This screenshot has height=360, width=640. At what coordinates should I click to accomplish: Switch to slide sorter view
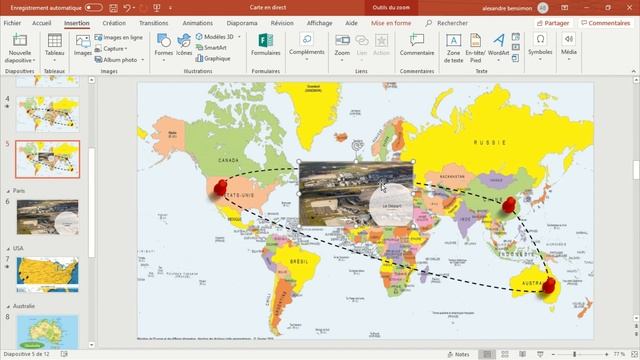(x=505, y=354)
